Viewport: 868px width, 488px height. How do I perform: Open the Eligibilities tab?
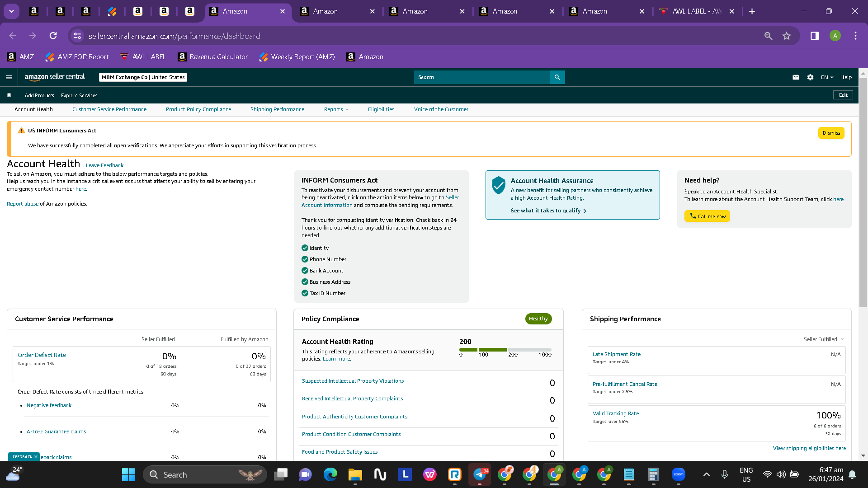[381, 109]
